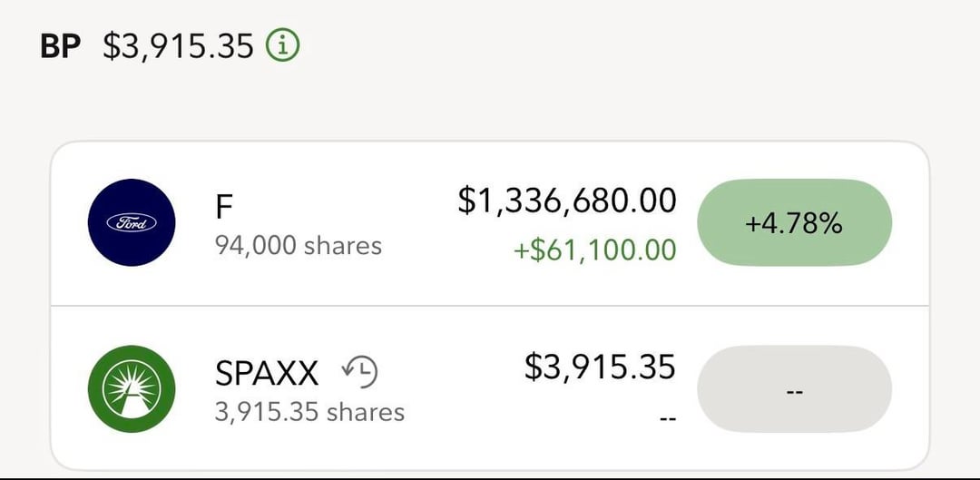Click the buying power amount beside BP
Viewport: 980px width, 480px height.
tap(178, 46)
